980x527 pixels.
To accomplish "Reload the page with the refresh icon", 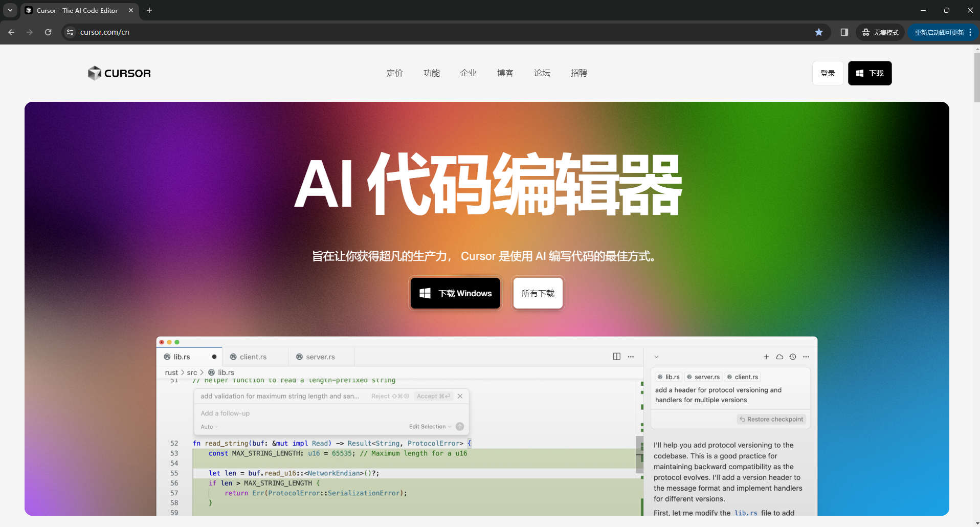I will point(48,32).
